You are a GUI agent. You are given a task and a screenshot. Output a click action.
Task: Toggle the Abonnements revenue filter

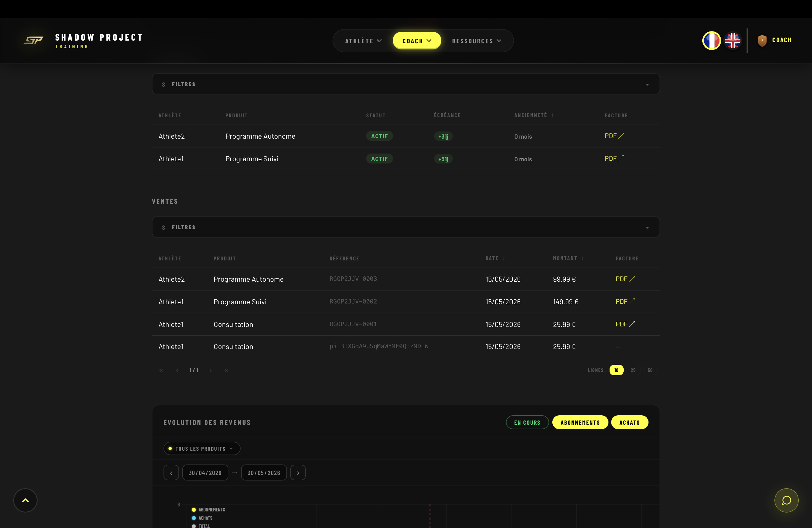580,422
